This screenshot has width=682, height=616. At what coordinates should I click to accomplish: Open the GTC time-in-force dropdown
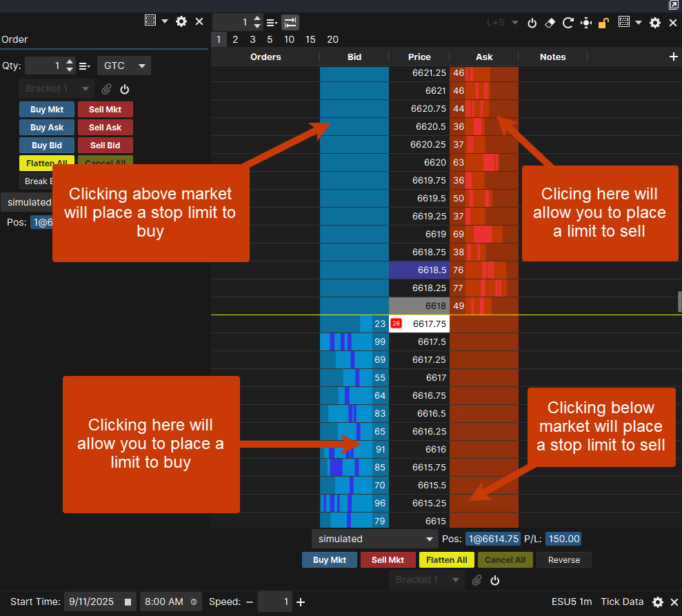click(x=124, y=66)
